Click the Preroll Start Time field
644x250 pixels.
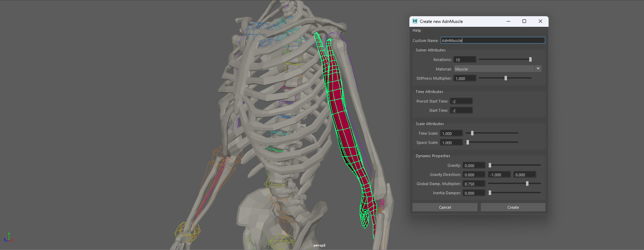click(461, 101)
